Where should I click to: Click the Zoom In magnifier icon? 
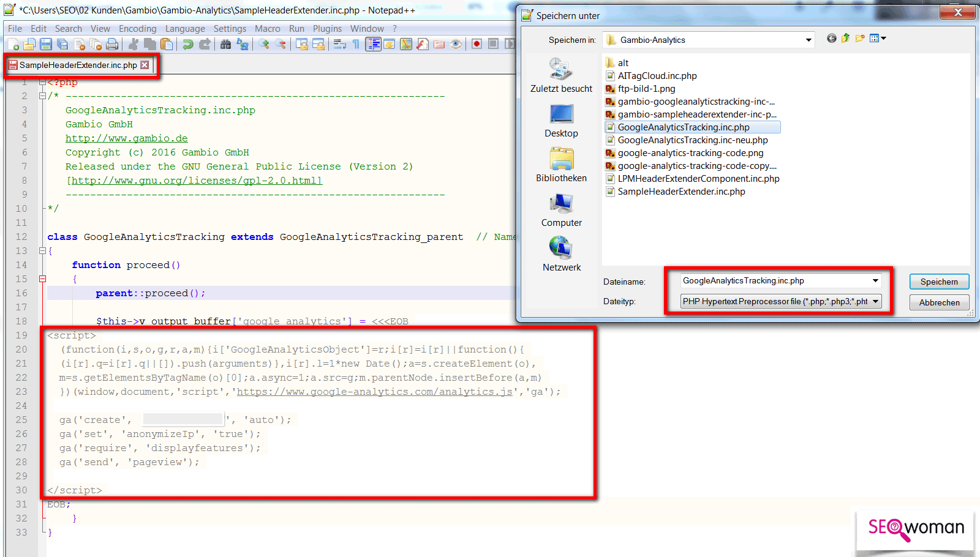pos(263,44)
